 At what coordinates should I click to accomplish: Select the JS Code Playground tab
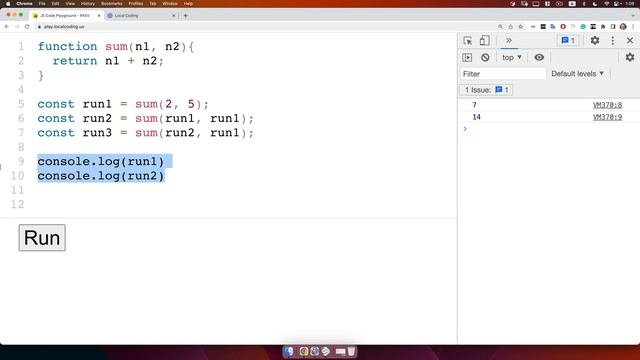click(67, 16)
